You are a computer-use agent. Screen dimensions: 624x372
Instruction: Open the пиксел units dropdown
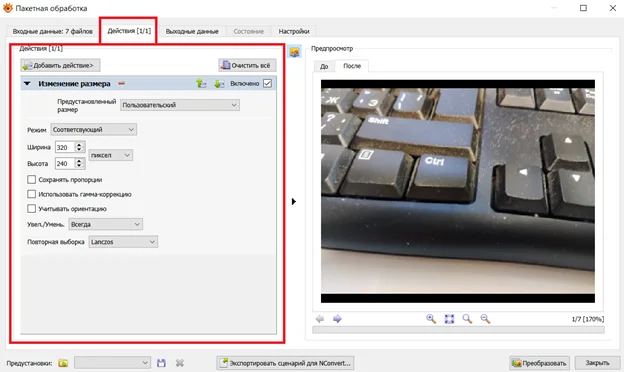[111, 155]
